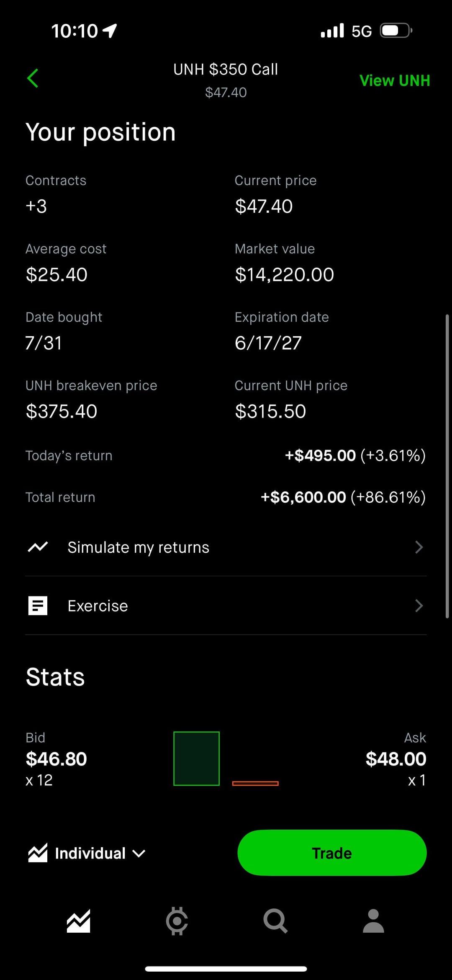452x980 pixels.
Task: Tap the green bid size bar
Action: 196,758
